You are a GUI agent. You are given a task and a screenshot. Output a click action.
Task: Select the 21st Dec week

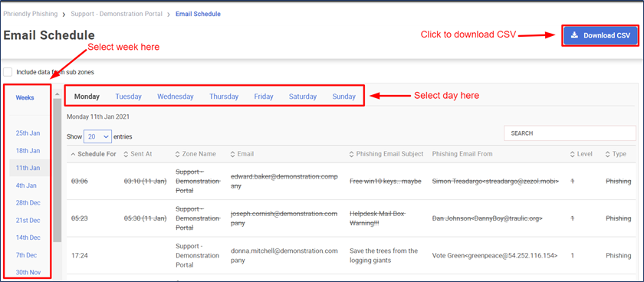tap(28, 221)
